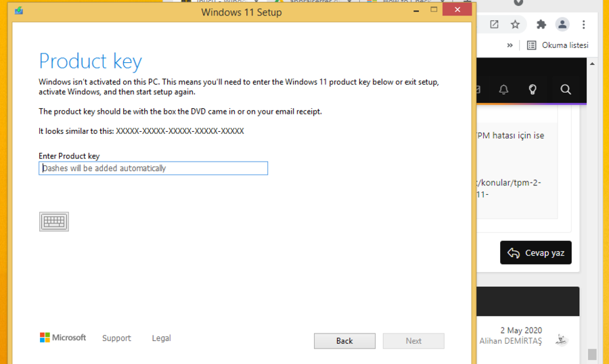Open the browser three-dot menu

click(x=583, y=24)
